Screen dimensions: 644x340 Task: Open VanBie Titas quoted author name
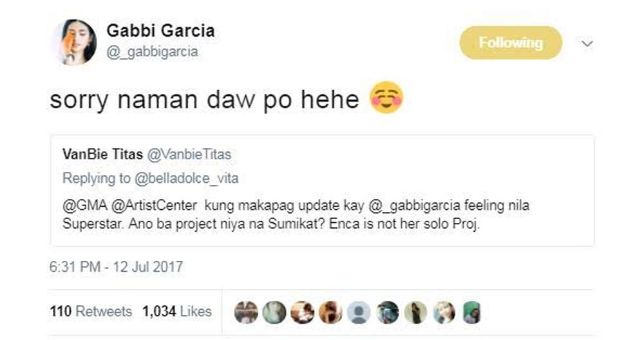(x=102, y=155)
